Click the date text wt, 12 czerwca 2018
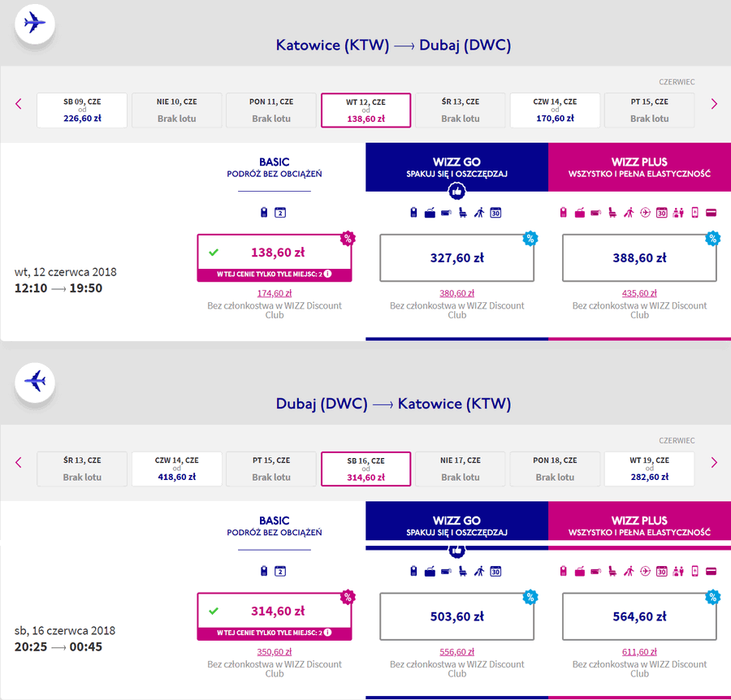The width and height of the screenshot is (731, 700). point(66,272)
